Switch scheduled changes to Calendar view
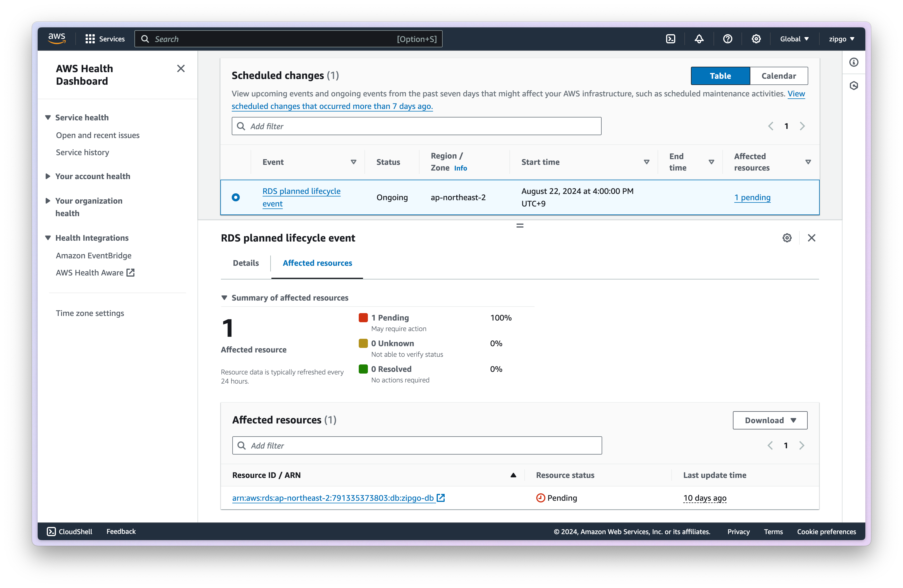903x588 pixels. (x=779, y=76)
